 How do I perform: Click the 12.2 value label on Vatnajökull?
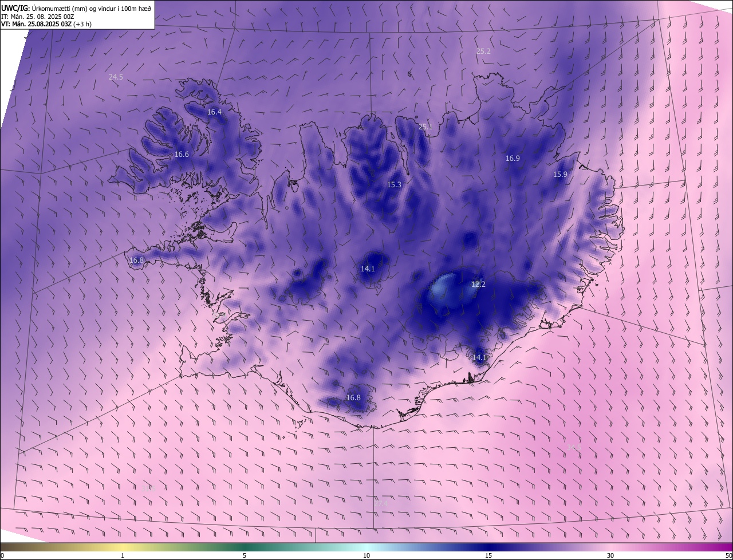[x=478, y=284]
